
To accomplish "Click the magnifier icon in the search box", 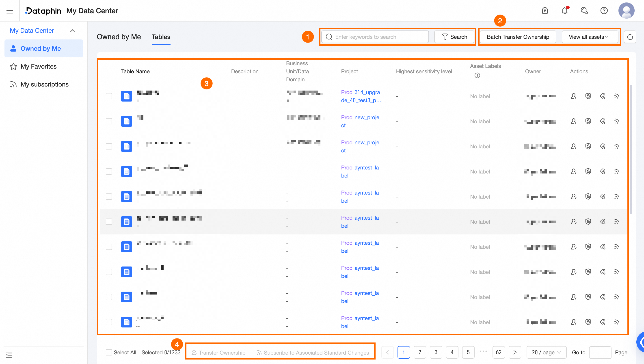I will (329, 37).
